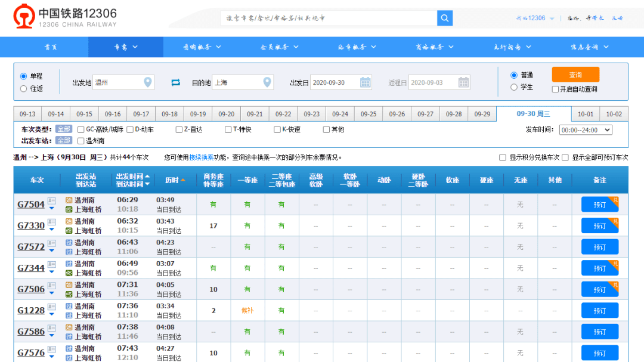
Task: Open the seat info card icon for G7344
Action: pos(52,264)
